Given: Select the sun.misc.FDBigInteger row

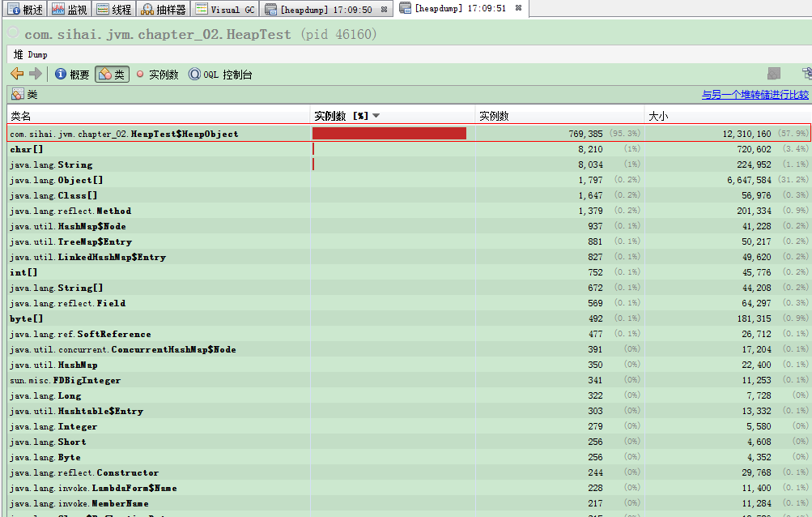Looking at the screenshot, I should point(409,380).
